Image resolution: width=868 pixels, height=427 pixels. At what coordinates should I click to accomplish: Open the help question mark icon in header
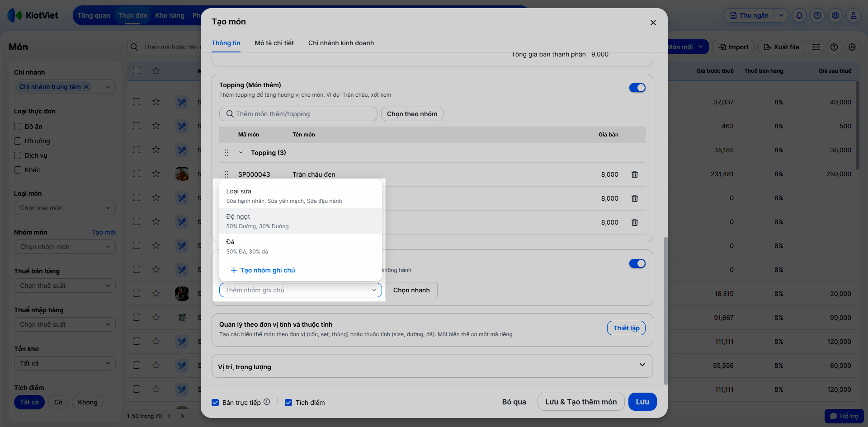point(817,15)
